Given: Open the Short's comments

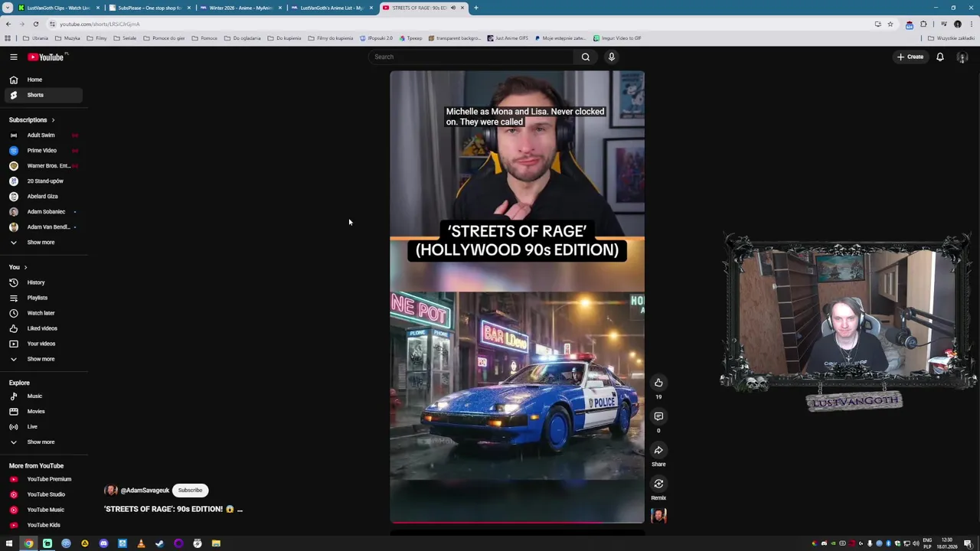Looking at the screenshot, I should coord(658,416).
